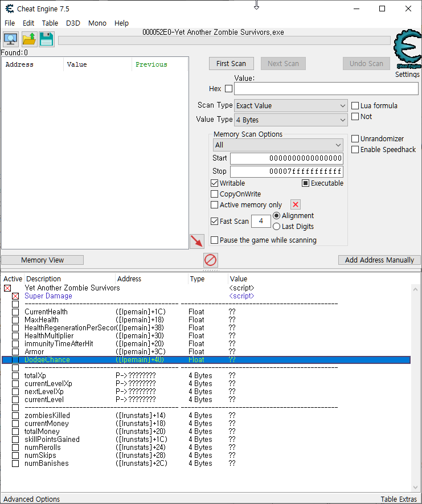The width and height of the screenshot is (422, 504).
Task: Check Pause the game while scanning
Action: 214,240
